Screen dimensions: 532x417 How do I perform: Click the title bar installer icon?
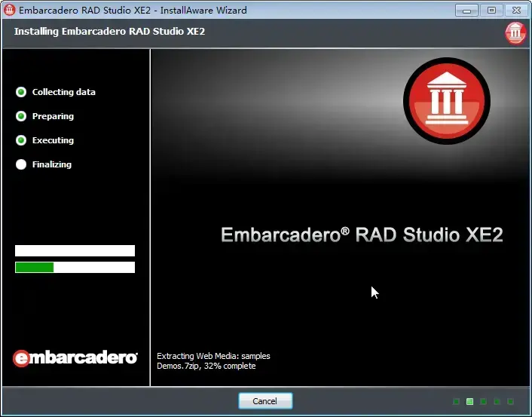10,11
